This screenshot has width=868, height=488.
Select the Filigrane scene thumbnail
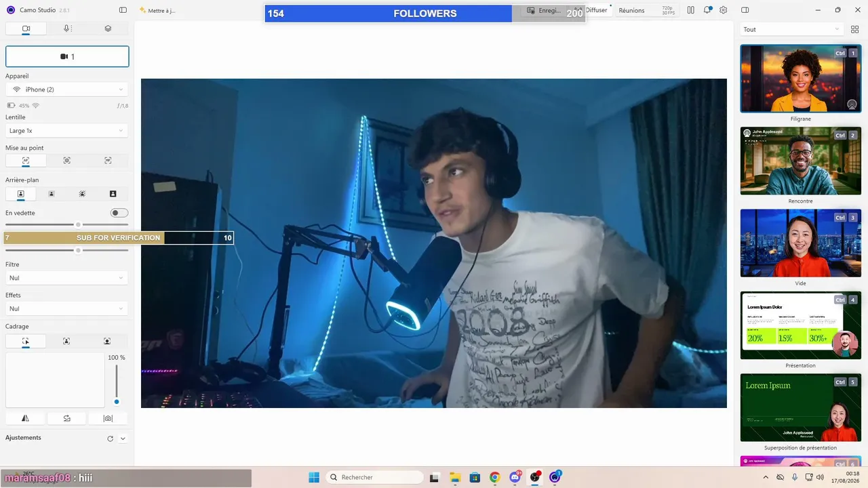coord(801,79)
